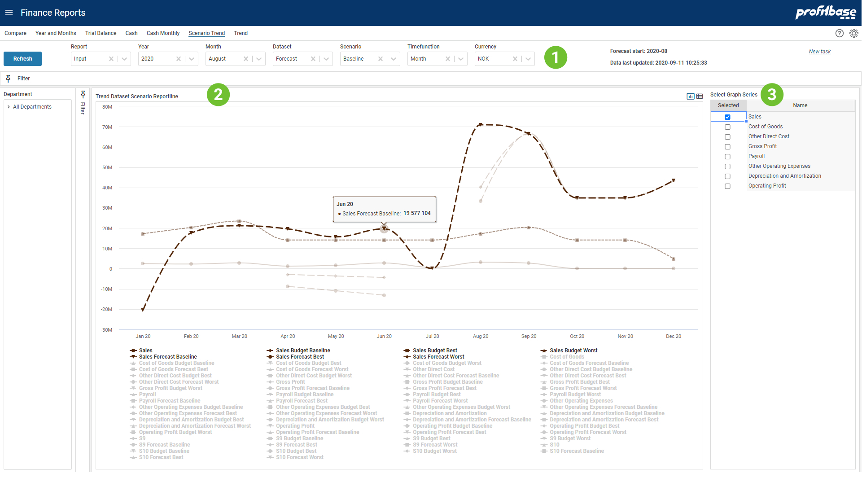Toggle Sales Budget Worst legend entry

coord(573,351)
